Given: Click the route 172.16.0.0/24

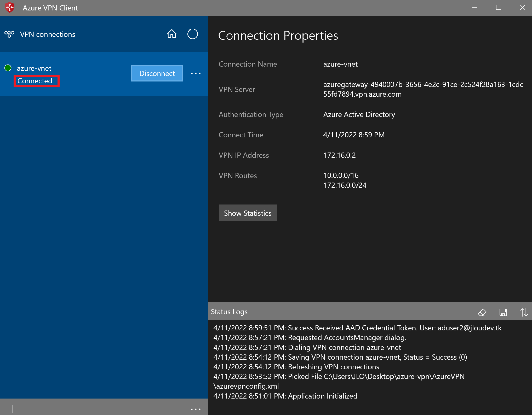Looking at the screenshot, I should (x=345, y=185).
